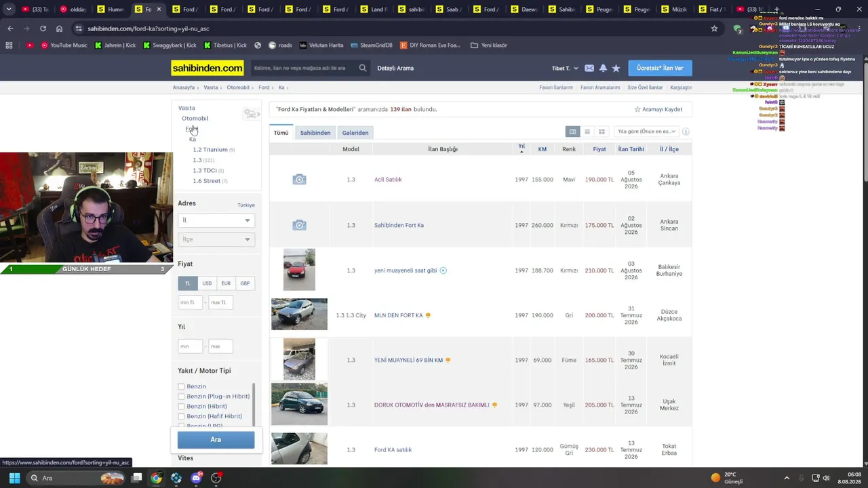
Task: Open Windows Start menu
Action: point(14,478)
